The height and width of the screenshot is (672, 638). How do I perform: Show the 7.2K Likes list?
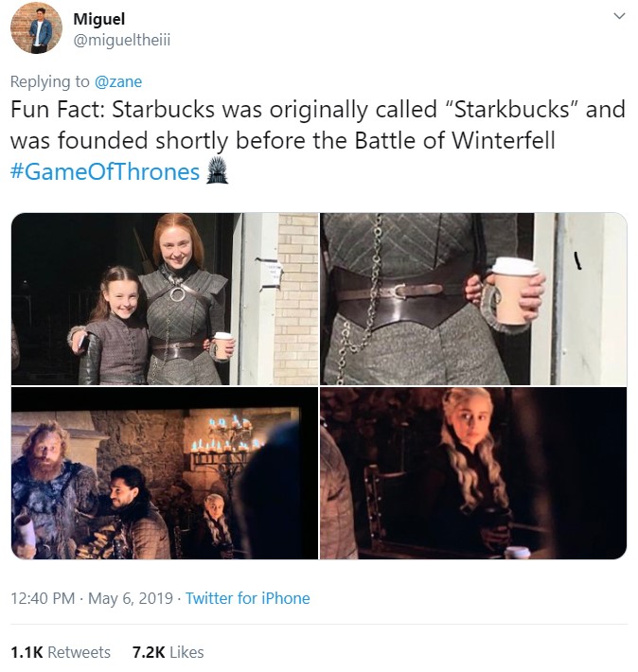point(168,652)
